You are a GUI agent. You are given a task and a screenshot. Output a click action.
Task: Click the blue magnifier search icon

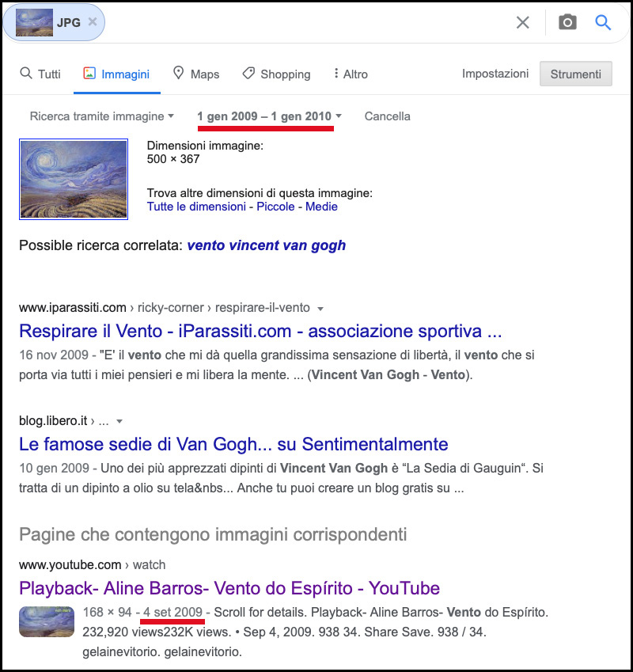tap(603, 22)
